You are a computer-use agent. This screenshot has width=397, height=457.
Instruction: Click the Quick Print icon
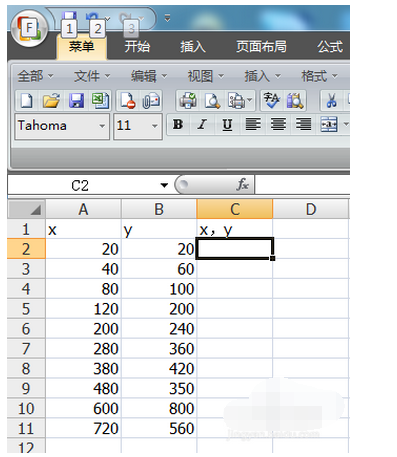[188, 101]
